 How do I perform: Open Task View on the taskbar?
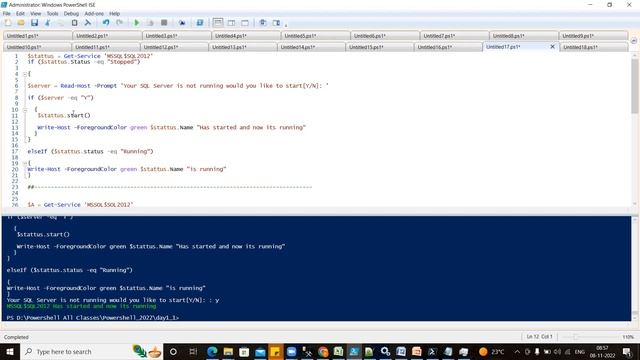pyautogui.click(x=193, y=351)
